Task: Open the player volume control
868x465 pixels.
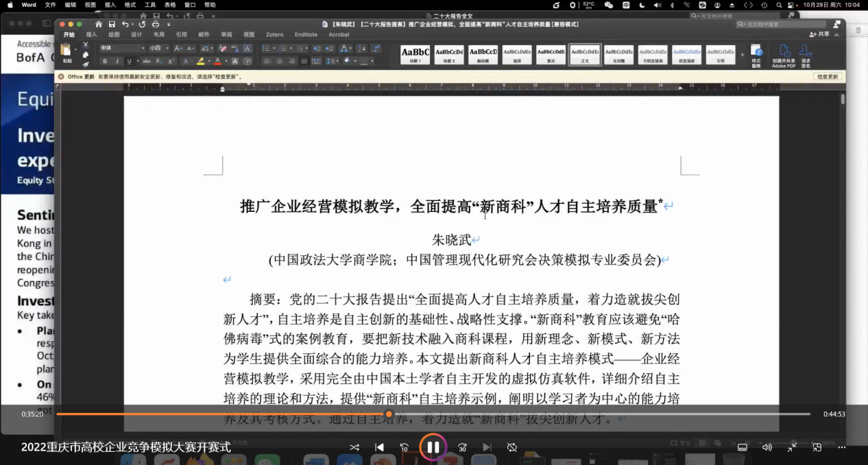Action: pos(767,447)
